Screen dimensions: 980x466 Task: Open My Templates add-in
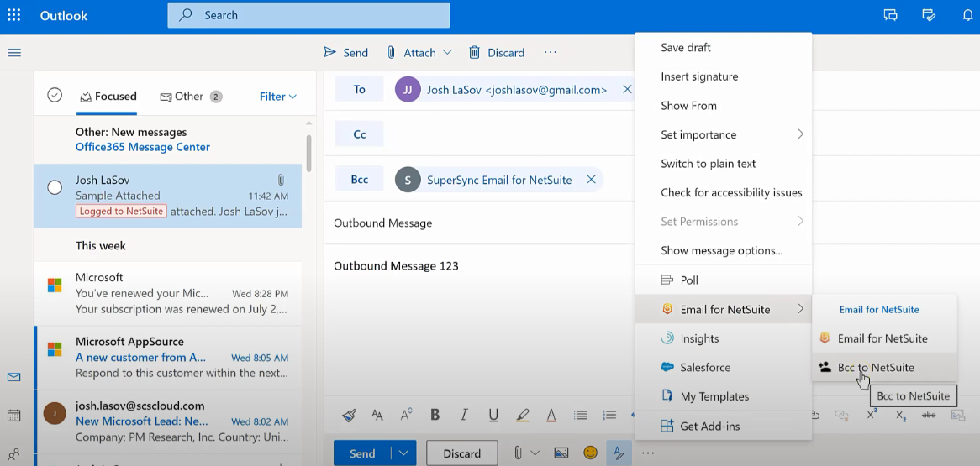[723, 396]
